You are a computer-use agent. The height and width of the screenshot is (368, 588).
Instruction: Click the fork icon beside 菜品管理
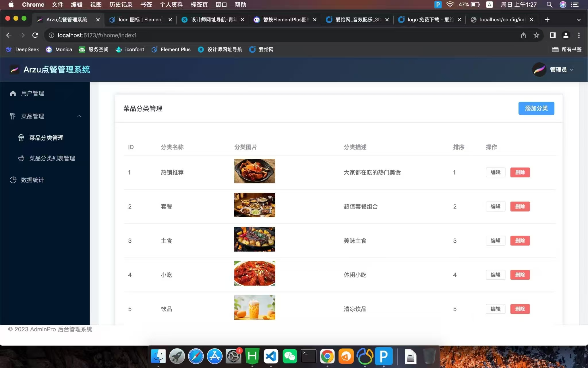pos(13,116)
